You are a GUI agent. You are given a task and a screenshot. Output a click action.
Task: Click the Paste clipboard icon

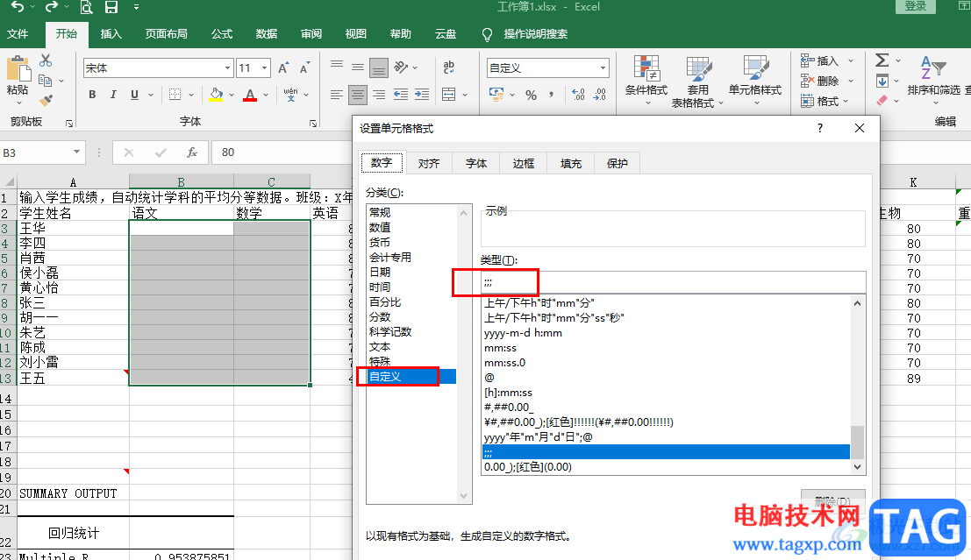tap(18, 68)
